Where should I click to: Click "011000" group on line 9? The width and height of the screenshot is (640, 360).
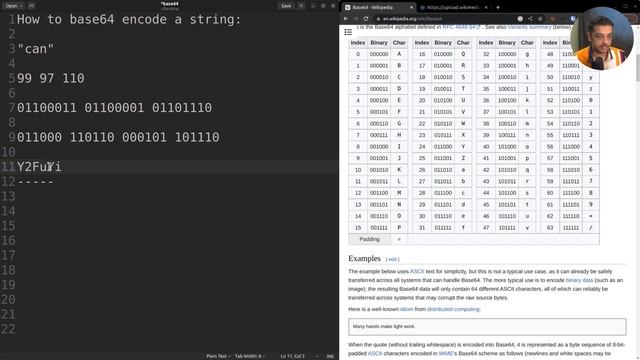(x=39, y=137)
